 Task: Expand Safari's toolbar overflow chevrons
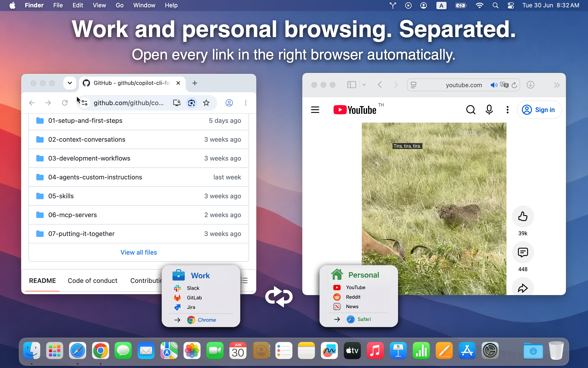557,85
